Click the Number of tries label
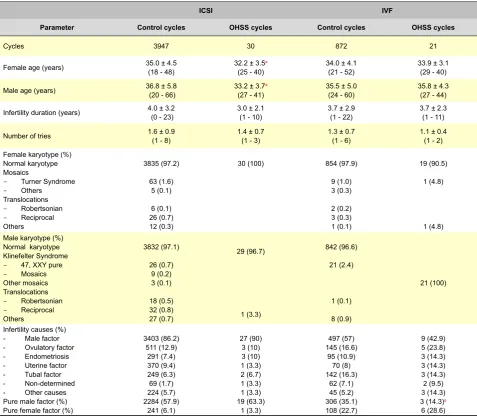Screen dimensions: 477x417 27,136
